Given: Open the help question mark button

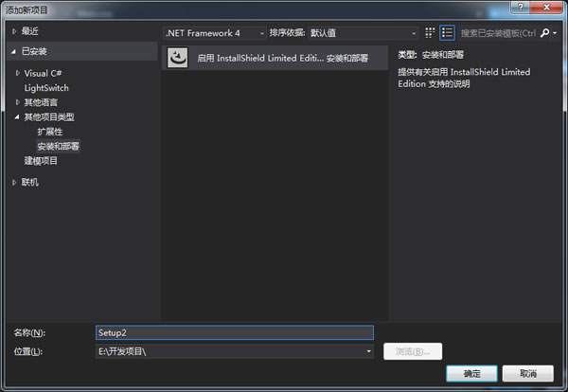Looking at the screenshot, I should [x=520, y=7].
